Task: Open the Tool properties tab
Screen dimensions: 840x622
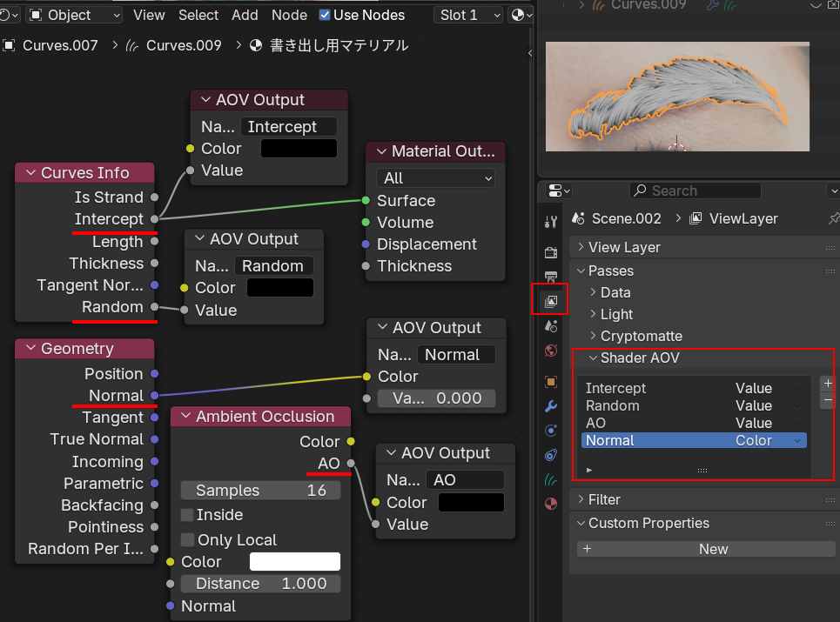Action: click(x=550, y=222)
